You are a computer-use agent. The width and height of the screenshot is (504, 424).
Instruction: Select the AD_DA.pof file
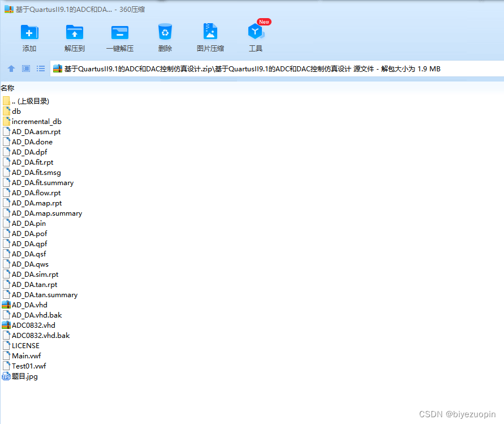click(x=25, y=234)
